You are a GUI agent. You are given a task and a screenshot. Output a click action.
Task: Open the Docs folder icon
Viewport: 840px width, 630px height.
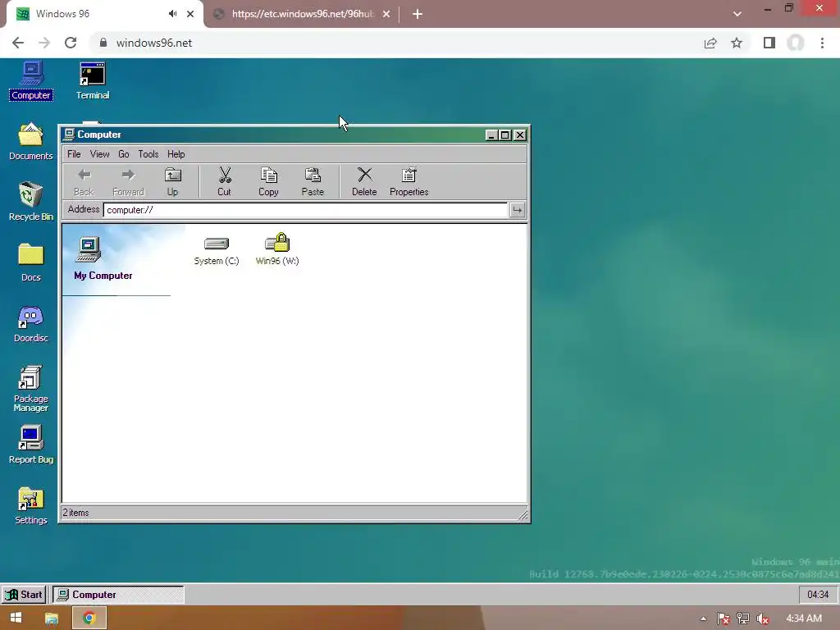[x=30, y=262]
